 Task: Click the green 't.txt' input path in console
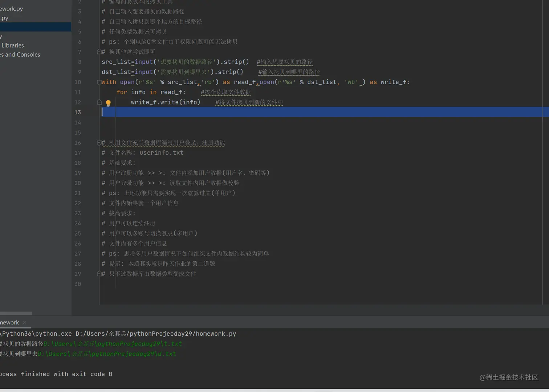(x=113, y=344)
